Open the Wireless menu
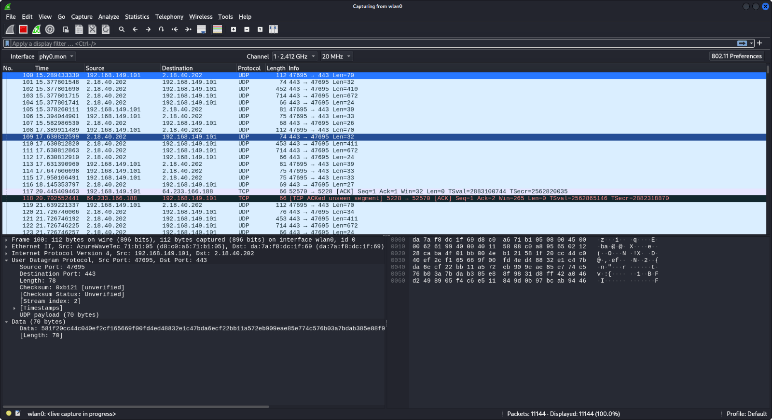 (200, 17)
